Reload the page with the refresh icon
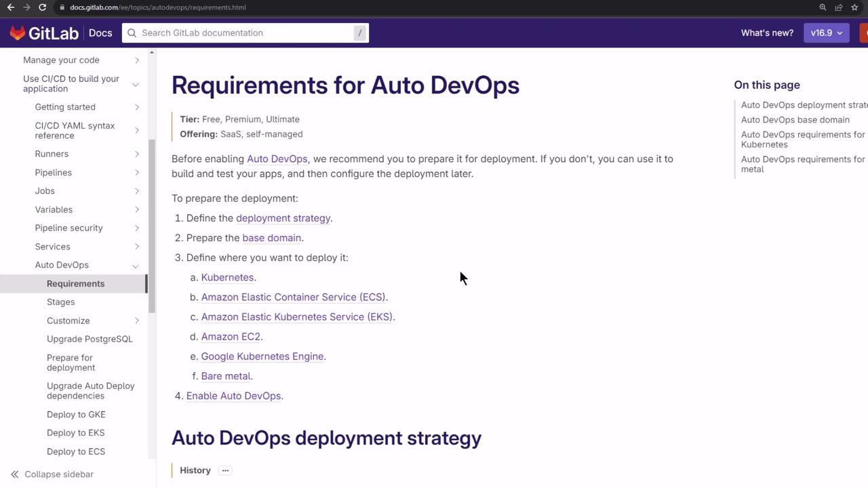 [42, 7]
